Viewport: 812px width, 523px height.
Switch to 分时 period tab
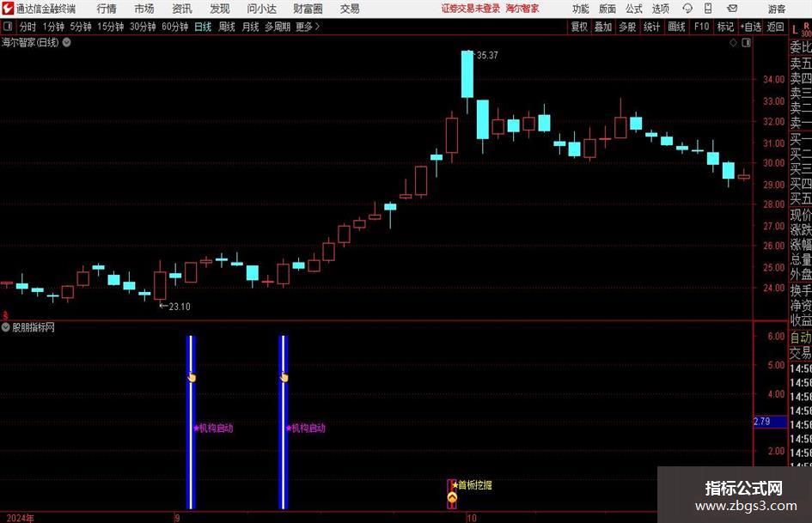[28, 27]
